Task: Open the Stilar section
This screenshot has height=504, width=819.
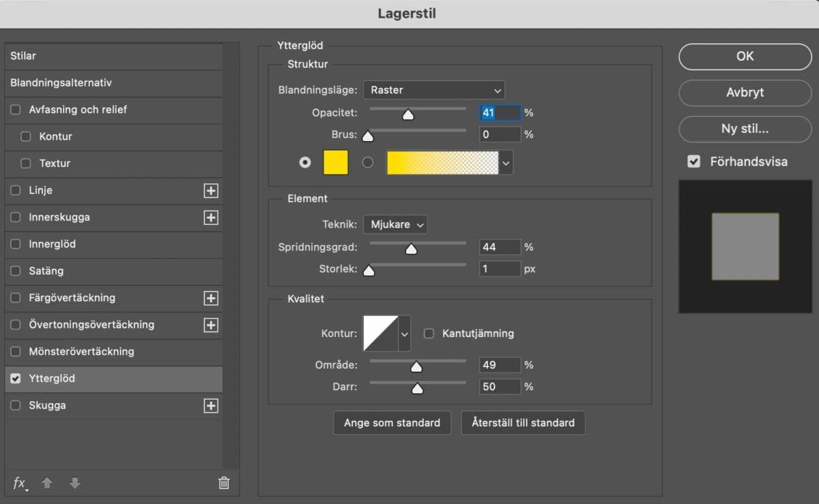Action: (x=113, y=56)
